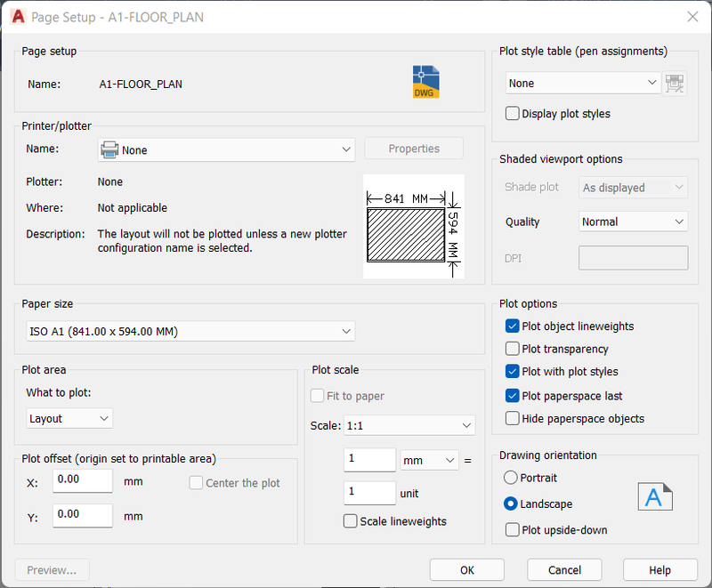Open the plot style table editor icon
The image size is (712, 588).
[675, 84]
